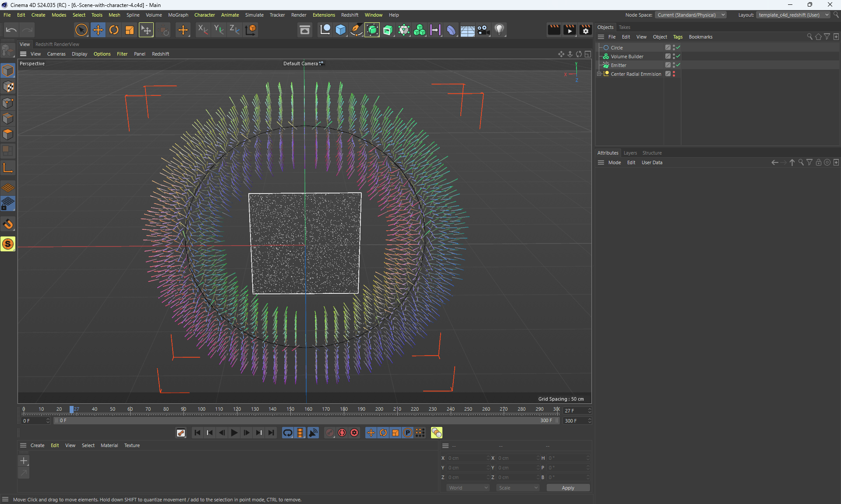The height and width of the screenshot is (504, 841).
Task: Click the Autokeying record icon
Action: 342,433
